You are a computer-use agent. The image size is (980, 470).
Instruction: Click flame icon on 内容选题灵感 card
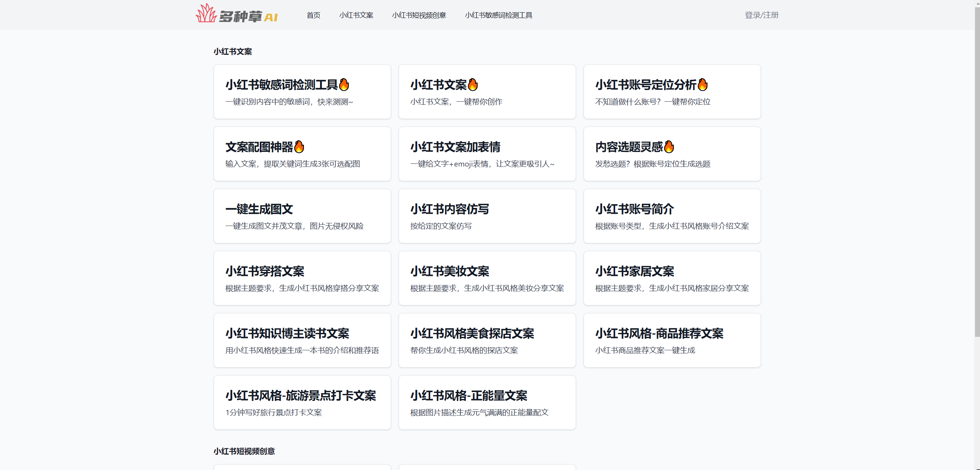pyautogui.click(x=669, y=147)
